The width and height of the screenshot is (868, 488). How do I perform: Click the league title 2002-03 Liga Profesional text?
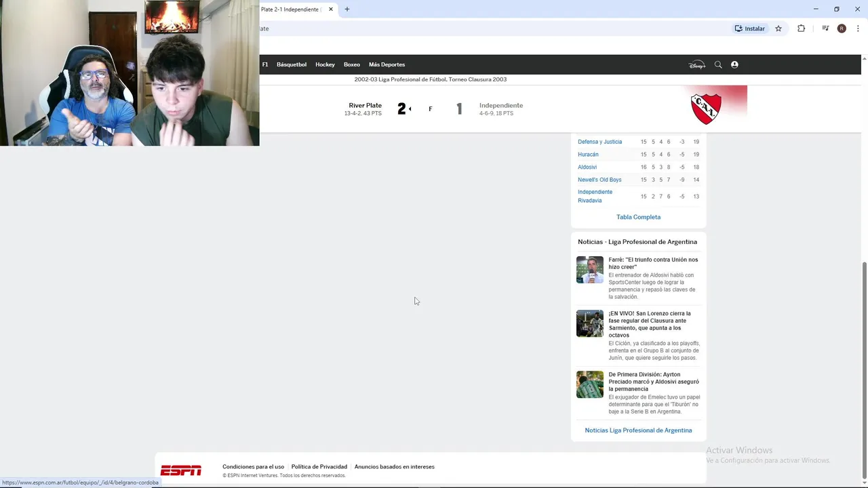430,79
